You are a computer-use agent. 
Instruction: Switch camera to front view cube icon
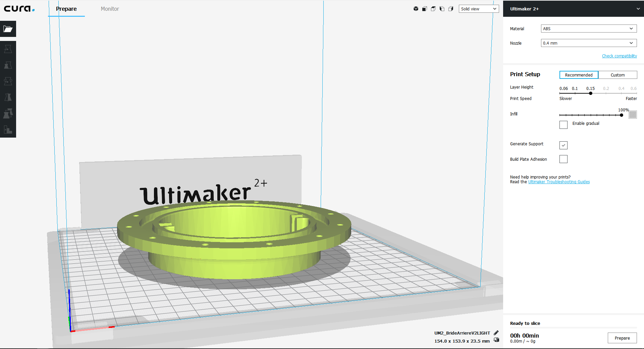tap(425, 9)
